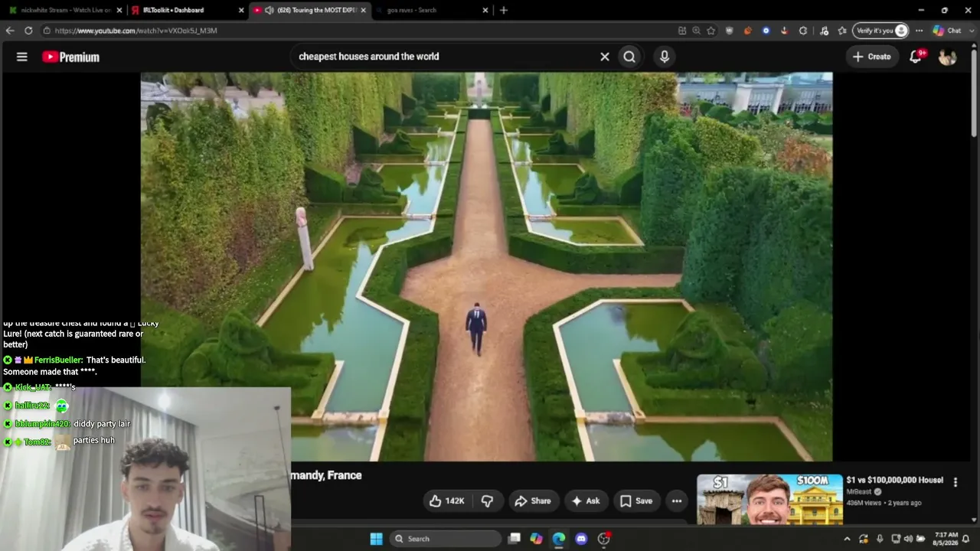Image resolution: width=980 pixels, height=551 pixels.
Task: Open the zoom magnifier in address bar
Action: (x=696, y=31)
